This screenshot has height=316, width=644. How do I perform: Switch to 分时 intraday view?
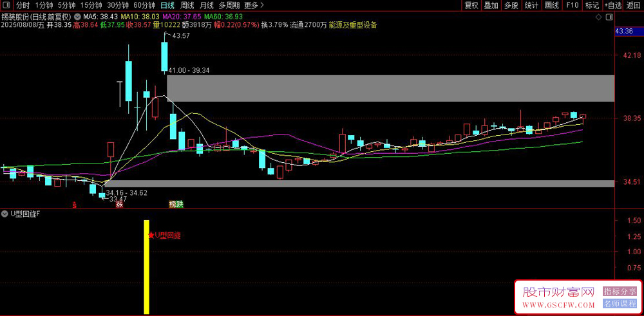click(23, 5)
